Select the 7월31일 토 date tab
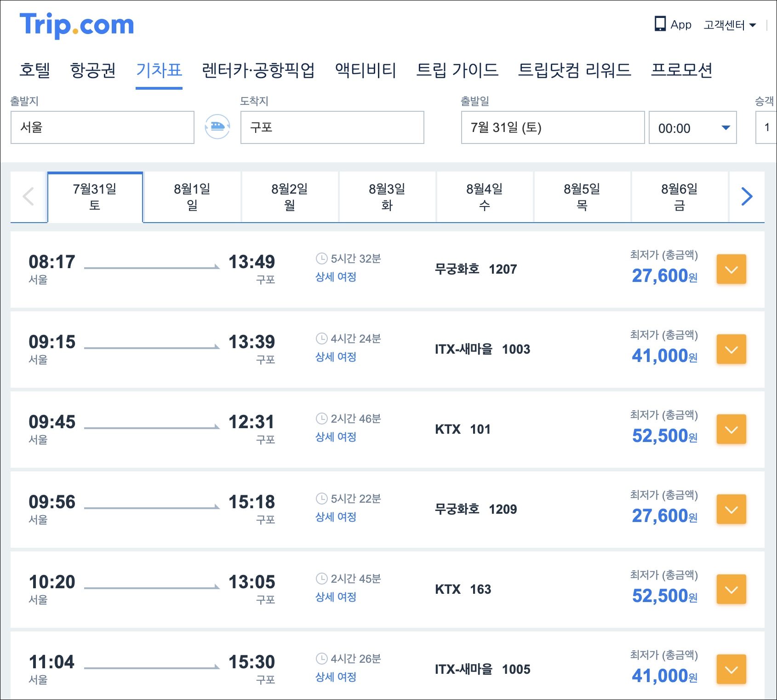The width and height of the screenshot is (777, 700). [95, 197]
